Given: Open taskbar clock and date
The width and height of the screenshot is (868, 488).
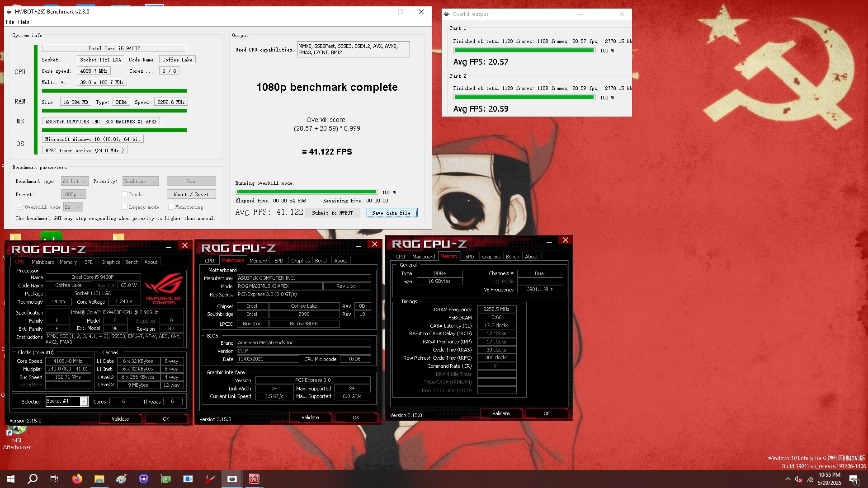Looking at the screenshot, I should point(830,479).
